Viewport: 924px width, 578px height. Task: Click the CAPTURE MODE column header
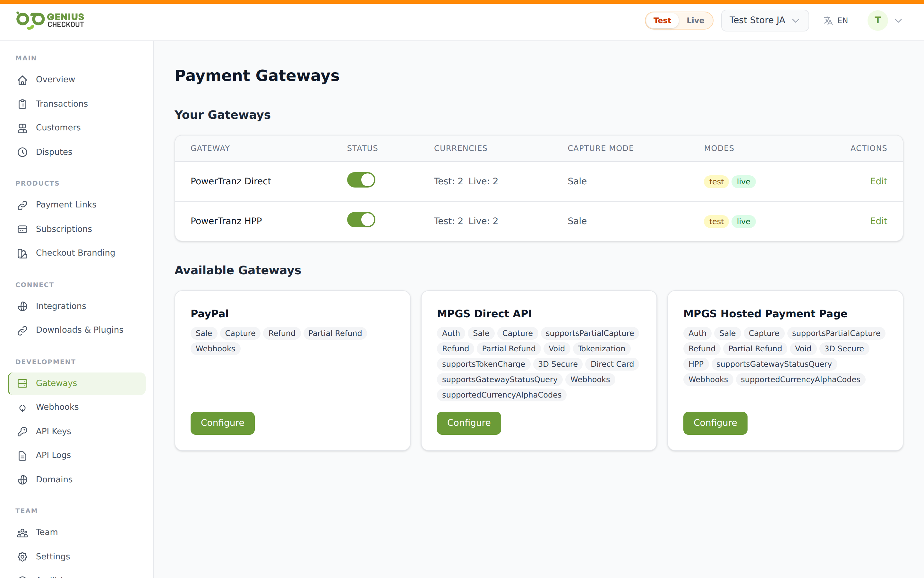[x=601, y=148]
